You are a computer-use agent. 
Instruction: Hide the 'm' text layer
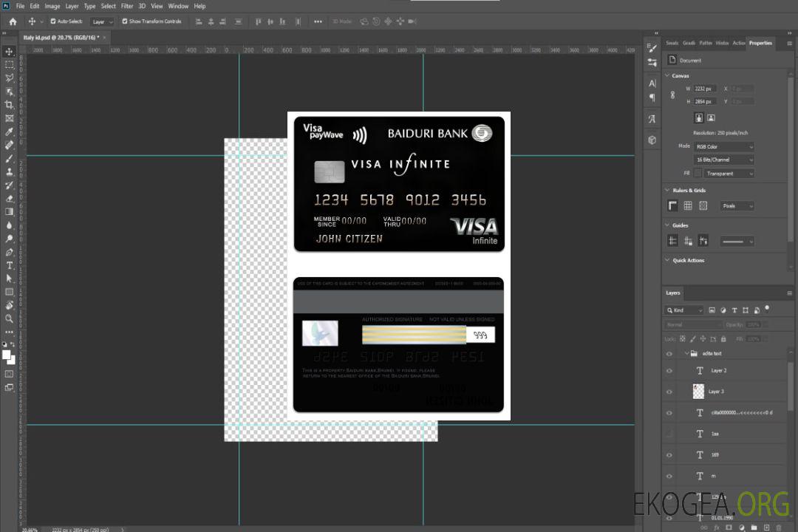pyautogui.click(x=669, y=477)
